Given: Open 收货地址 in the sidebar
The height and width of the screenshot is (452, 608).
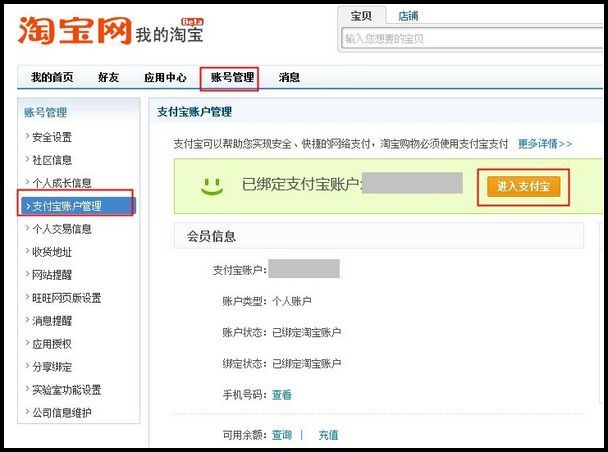Looking at the screenshot, I should coord(52,252).
